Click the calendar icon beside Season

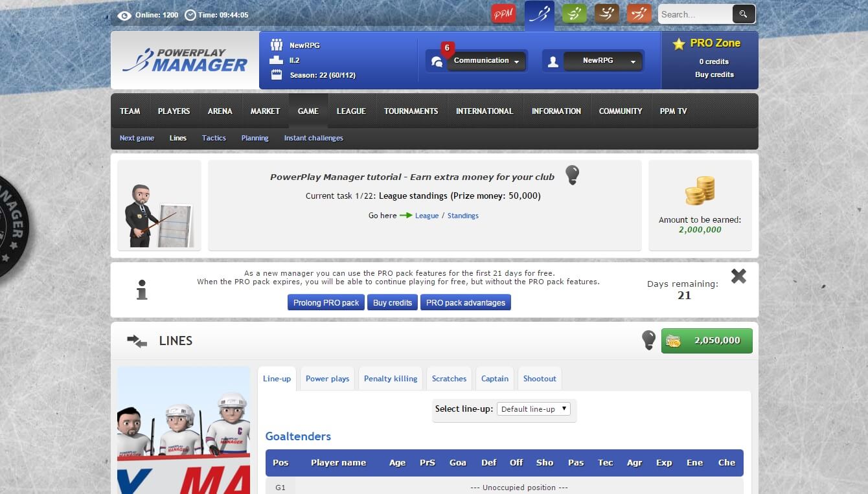[x=277, y=74]
